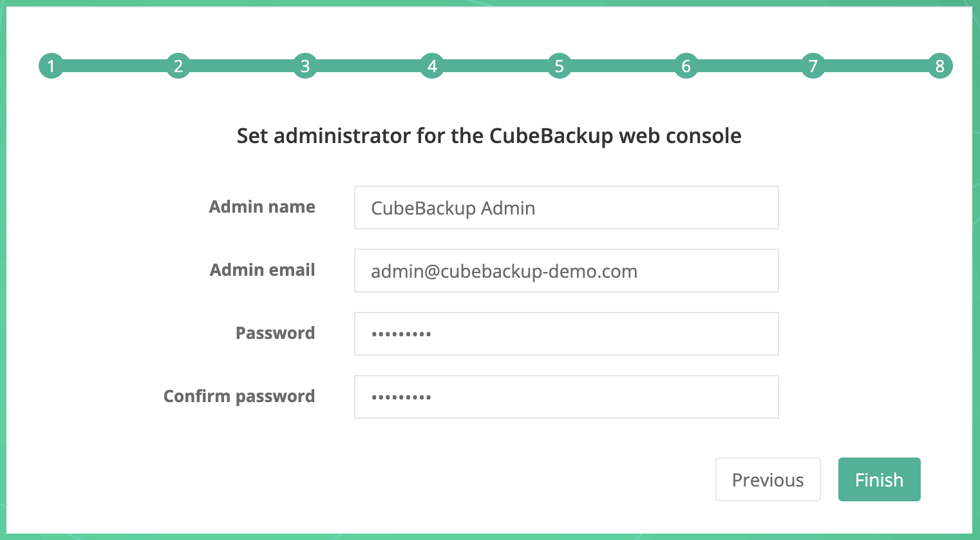The image size is (980, 540).
Task: Go to step 1 in the wizard
Action: [51, 66]
